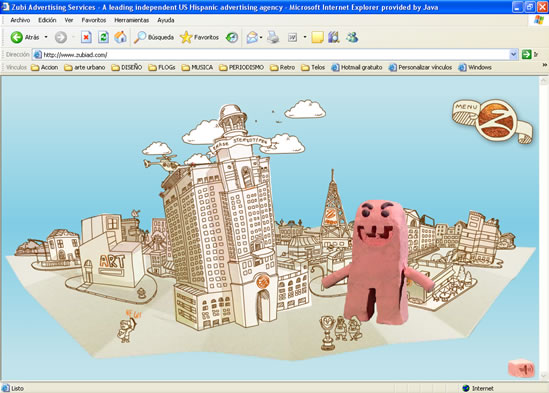Click the Internet zone status indicator
Screen dimensions: 549x393
coord(478,388)
